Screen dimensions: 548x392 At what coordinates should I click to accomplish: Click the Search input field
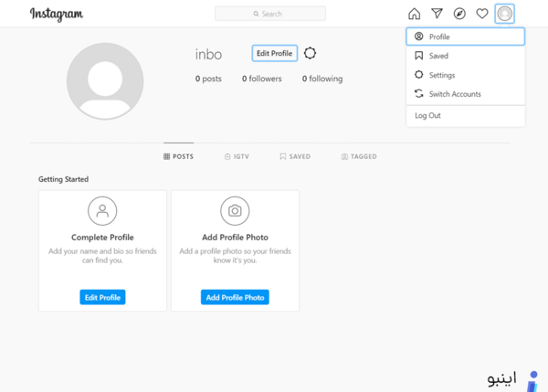coord(270,14)
